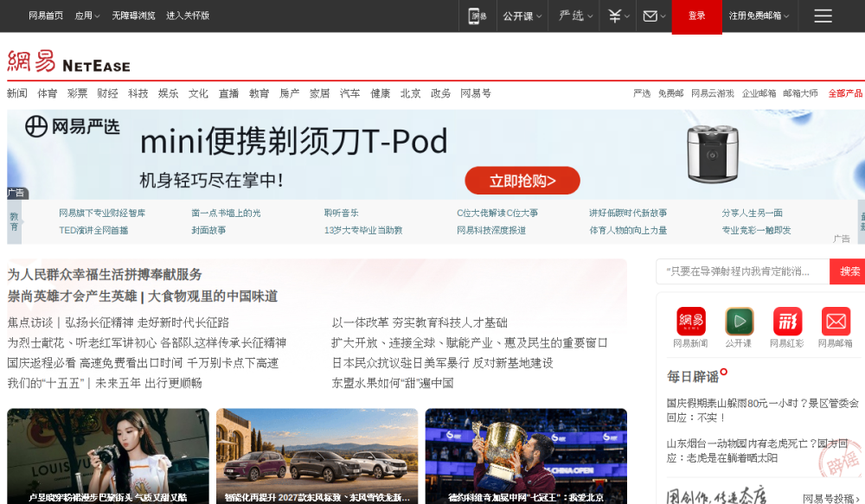Viewport: 865px width, 504px height.
Task: Click the search input field
Action: pyautogui.click(x=742, y=271)
